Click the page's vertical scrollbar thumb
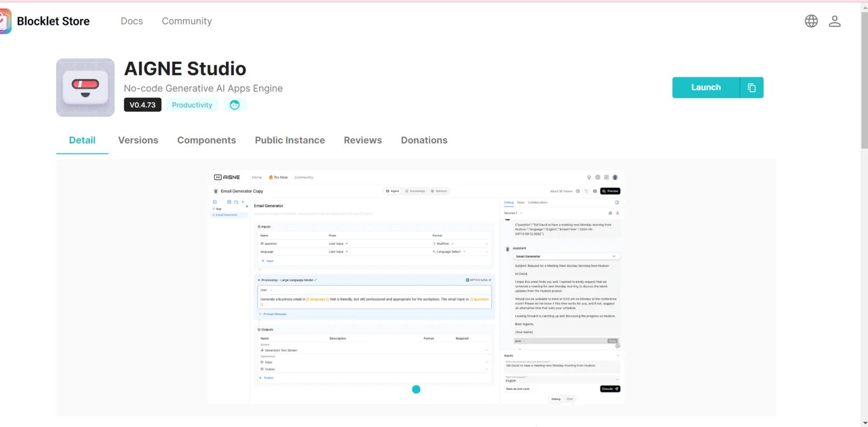This screenshot has height=427, width=868. 864,80
